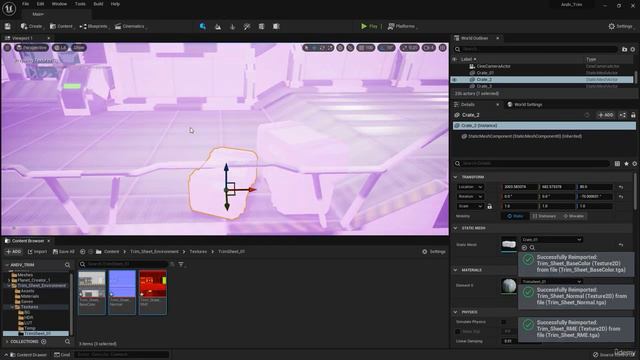This screenshot has width=640, height=360.
Task: Switch to Landscape mode icon
Action: click(x=218, y=27)
